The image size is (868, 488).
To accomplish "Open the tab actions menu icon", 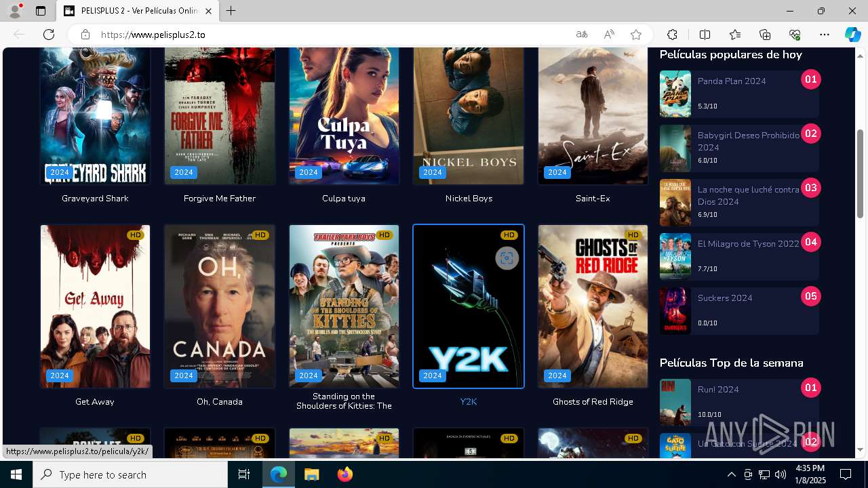I will click(41, 11).
